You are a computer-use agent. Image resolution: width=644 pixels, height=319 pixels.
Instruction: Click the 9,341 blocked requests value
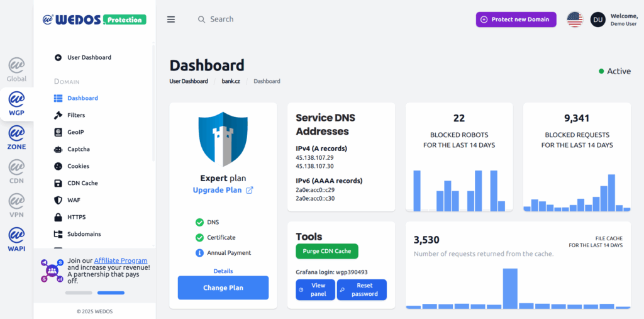[x=577, y=118]
